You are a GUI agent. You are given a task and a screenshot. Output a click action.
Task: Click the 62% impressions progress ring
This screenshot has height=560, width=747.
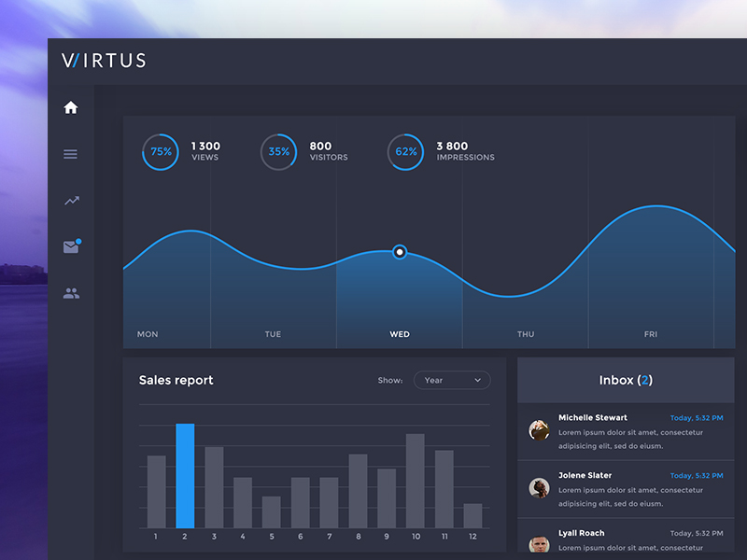point(405,152)
